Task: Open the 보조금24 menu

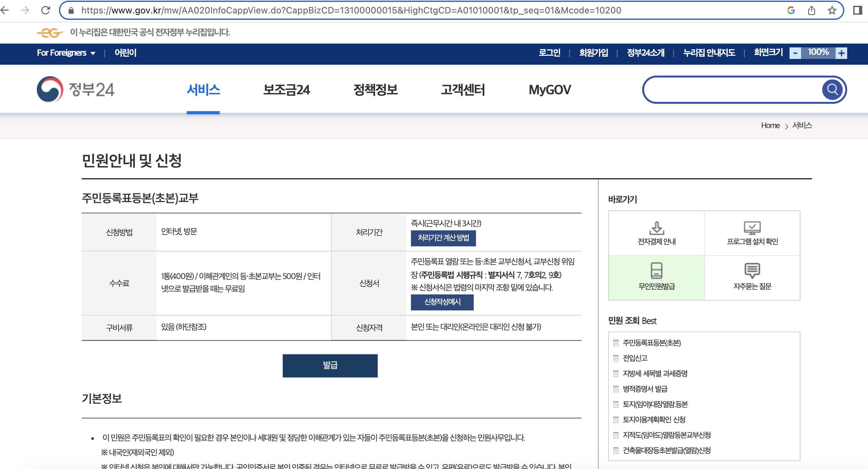Action: coord(286,90)
